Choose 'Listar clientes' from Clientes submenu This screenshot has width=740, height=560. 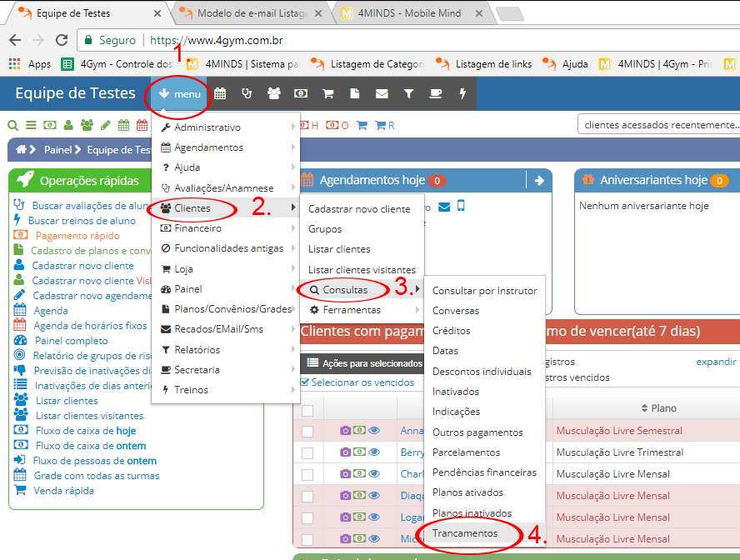[339, 249]
